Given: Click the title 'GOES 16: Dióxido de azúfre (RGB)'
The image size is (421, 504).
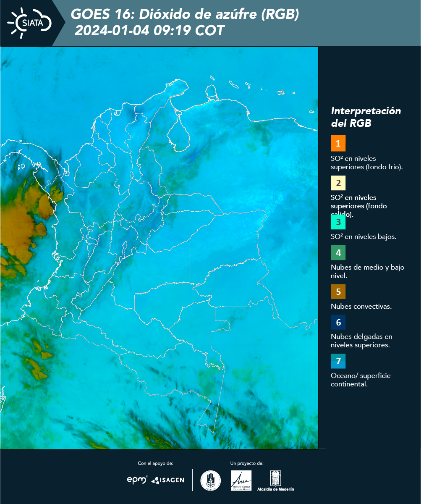Looking at the screenshot, I should point(185,14).
